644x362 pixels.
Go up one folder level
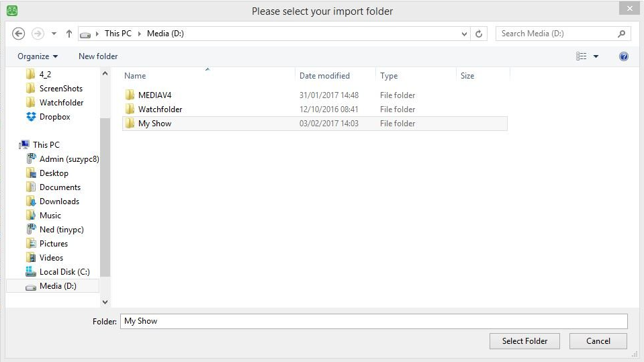(69, 34)
